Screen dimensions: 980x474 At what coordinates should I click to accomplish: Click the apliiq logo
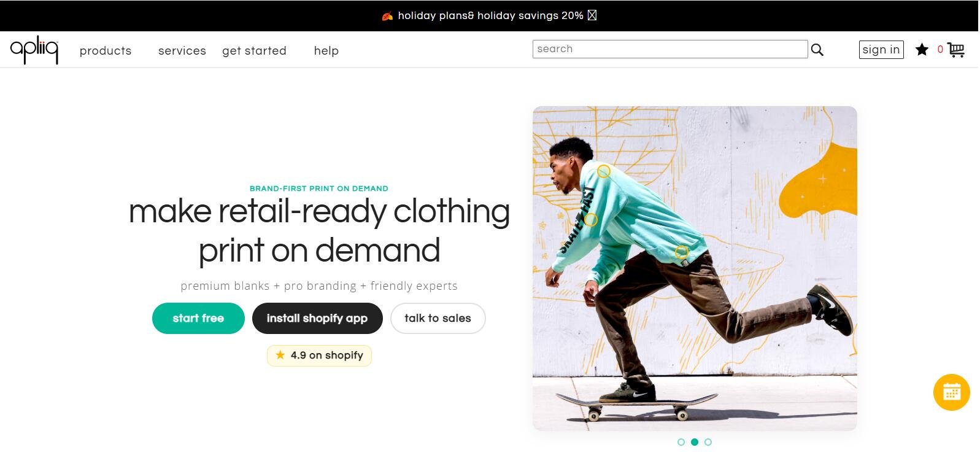click(x=34, y=49)
